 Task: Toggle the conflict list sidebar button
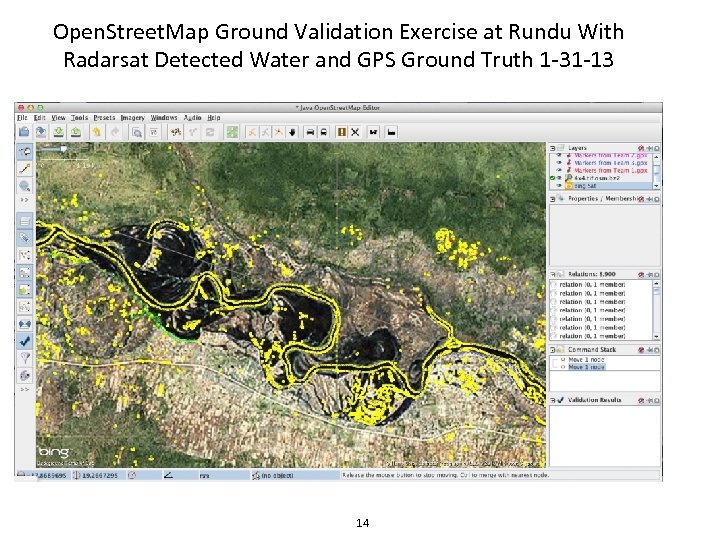tap(25, 324)
